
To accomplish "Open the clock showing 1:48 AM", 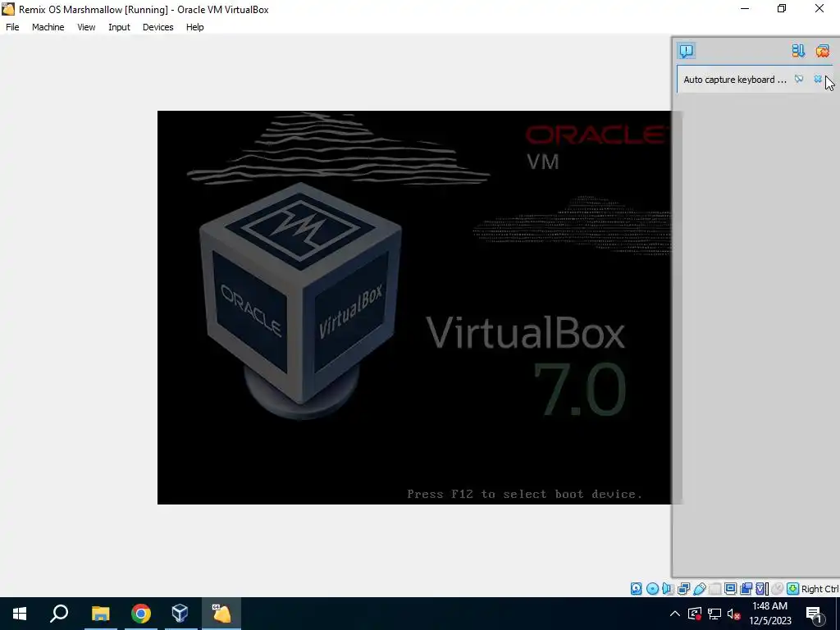I will 769,614.
